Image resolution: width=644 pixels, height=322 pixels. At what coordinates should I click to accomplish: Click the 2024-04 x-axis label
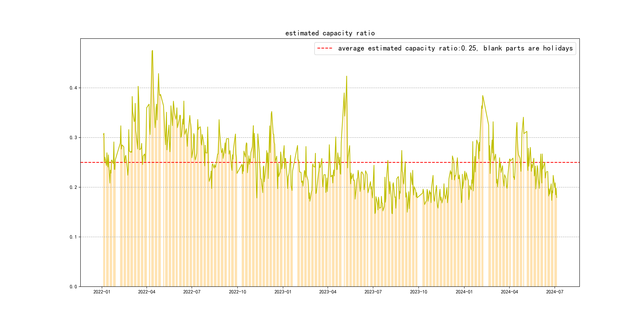[509, 292]
